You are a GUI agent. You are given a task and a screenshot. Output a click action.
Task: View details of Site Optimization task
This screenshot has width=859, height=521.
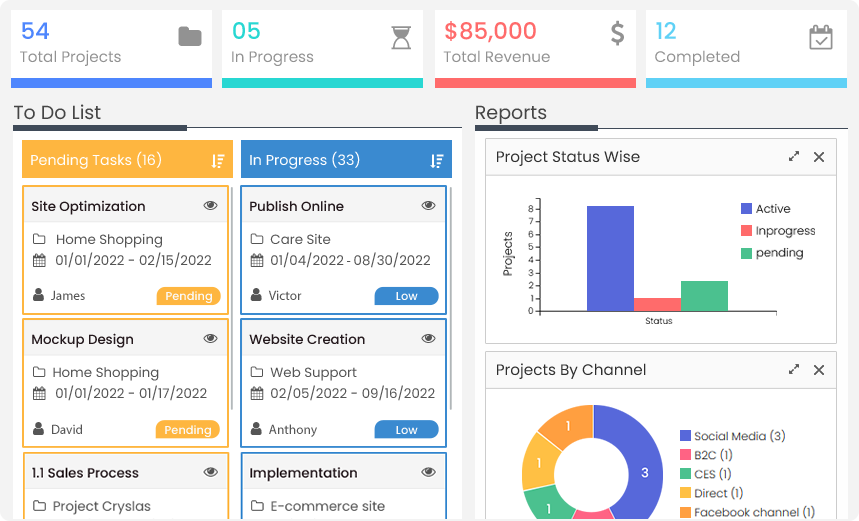click(x=210, y=206)
